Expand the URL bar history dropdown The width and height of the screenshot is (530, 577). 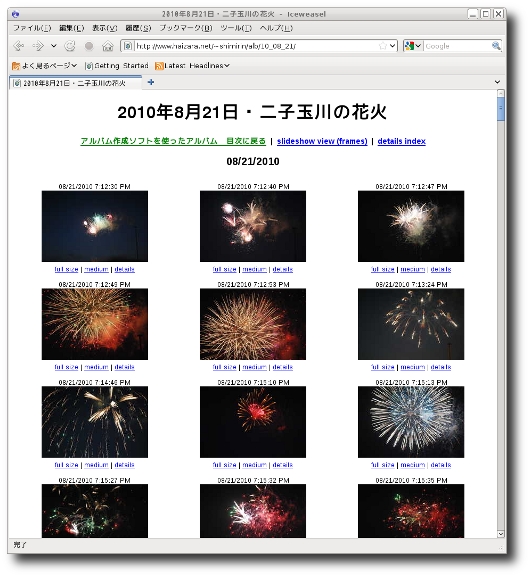(x=392, y=46)
